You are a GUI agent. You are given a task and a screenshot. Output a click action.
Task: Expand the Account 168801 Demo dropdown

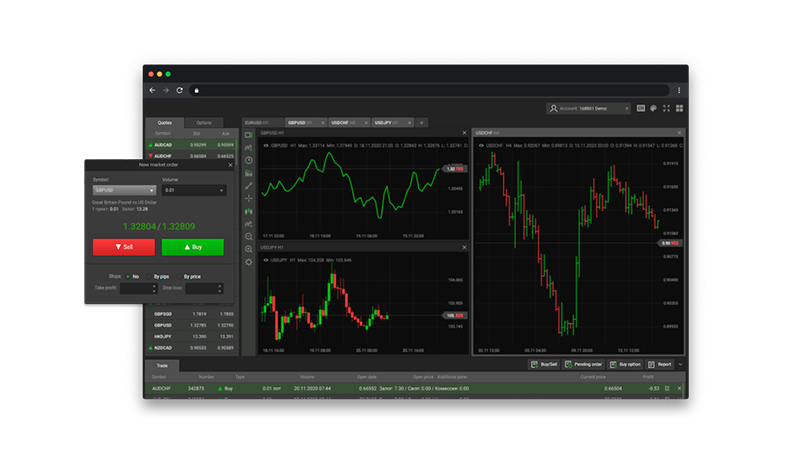pyautogui.click(x=588, y=108)
